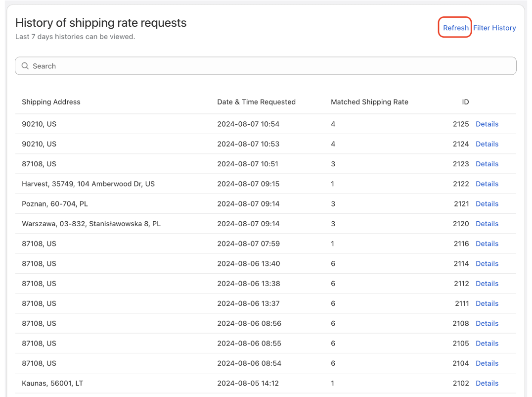Open Details for Kaunas request 2102
This screenshot has height=397, width=532.
(487, 383)
